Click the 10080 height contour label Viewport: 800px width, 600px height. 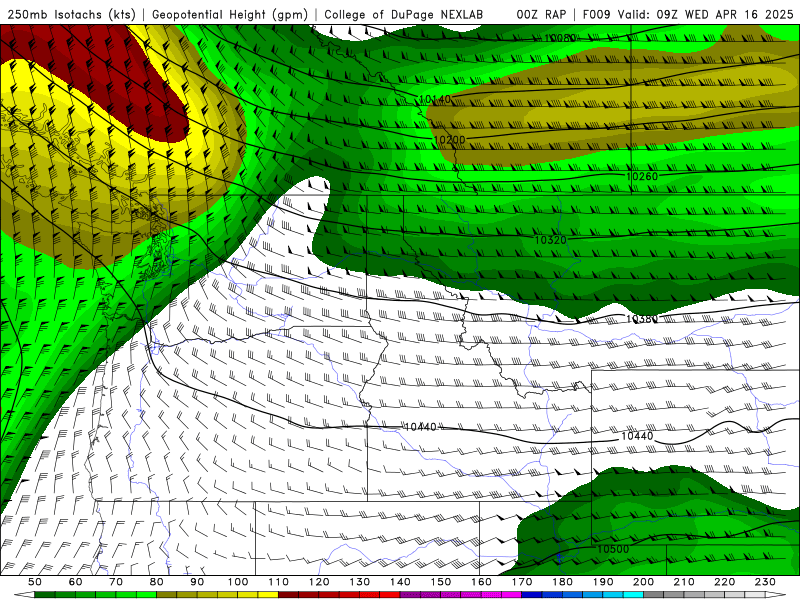pyautogui.click(x=560, y=38)
